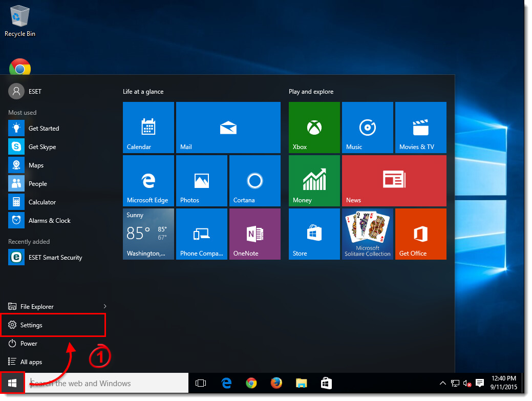Open the Phone Companion tile

click(202, 234)
